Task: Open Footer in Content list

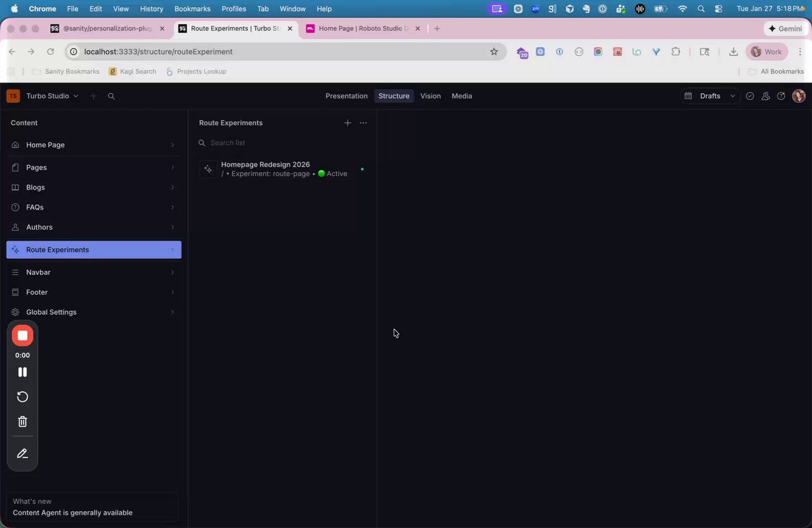Action: (x=94, y=292)
